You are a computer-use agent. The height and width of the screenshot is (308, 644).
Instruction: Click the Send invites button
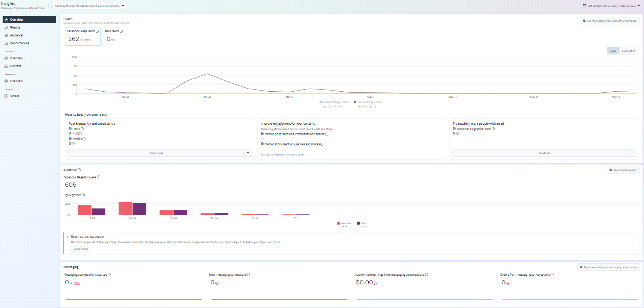tap(81, 249)
